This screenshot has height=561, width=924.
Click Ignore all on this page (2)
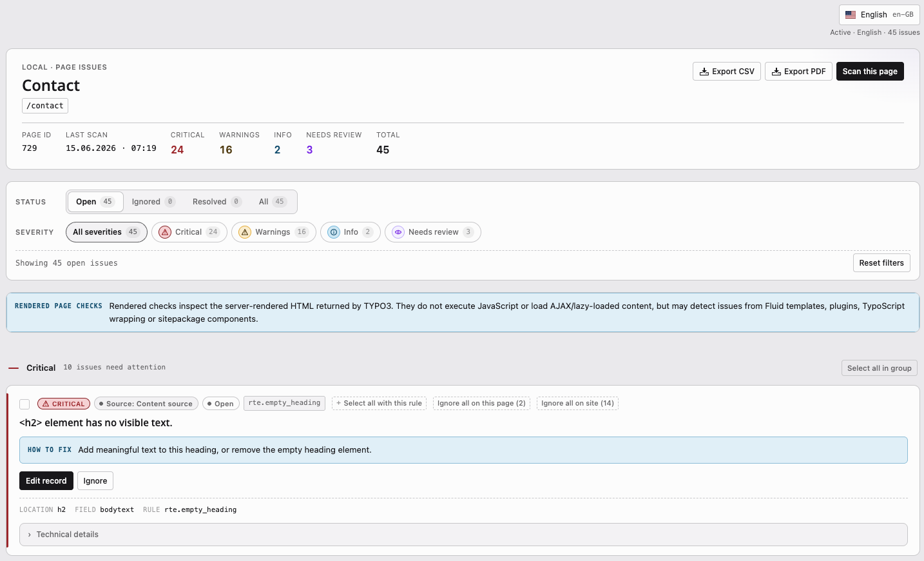(481, 404)
